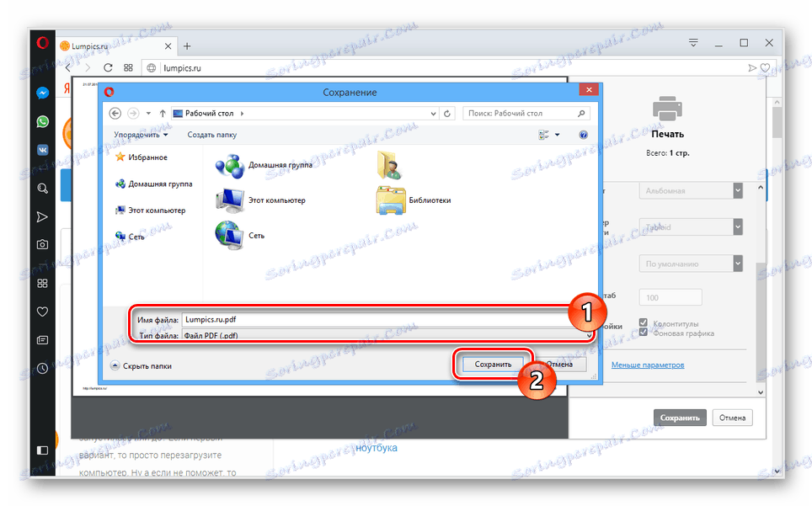Viewport: 812px width, 506px height.
Task: Click the Поиск: Рабочий стол search box
Action: pos(526,114)
